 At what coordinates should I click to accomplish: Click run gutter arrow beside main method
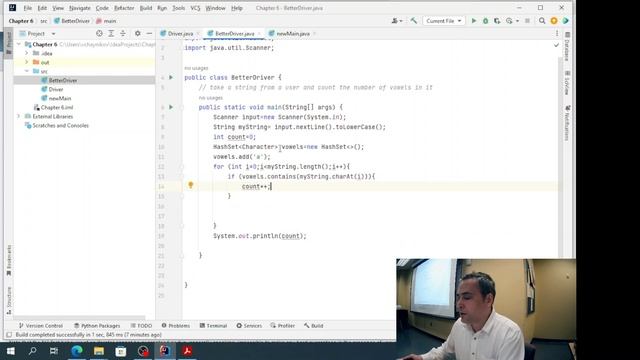(171, 107)
